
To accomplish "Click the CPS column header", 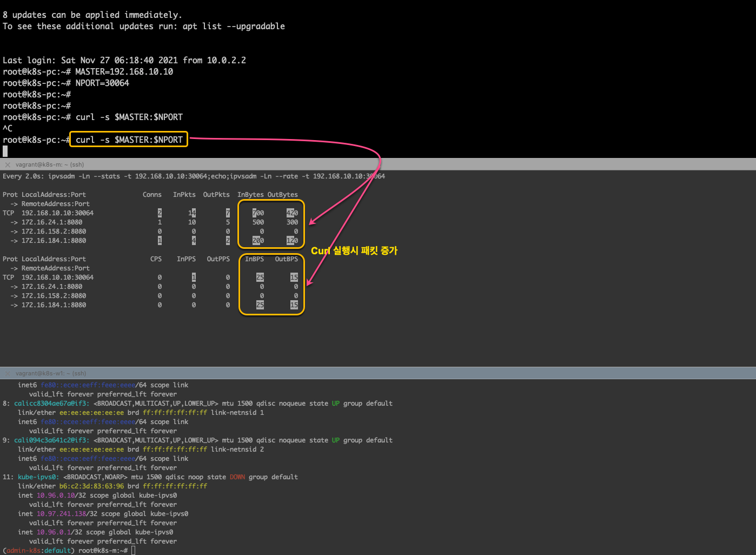I will pyautogui.click(x=156, y=259).
